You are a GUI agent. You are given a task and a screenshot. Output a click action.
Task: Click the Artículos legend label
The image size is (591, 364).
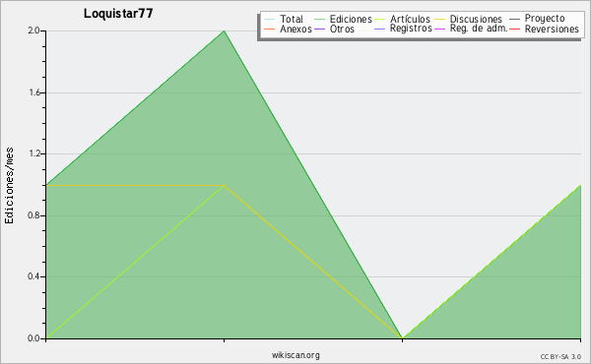(410, 19)
